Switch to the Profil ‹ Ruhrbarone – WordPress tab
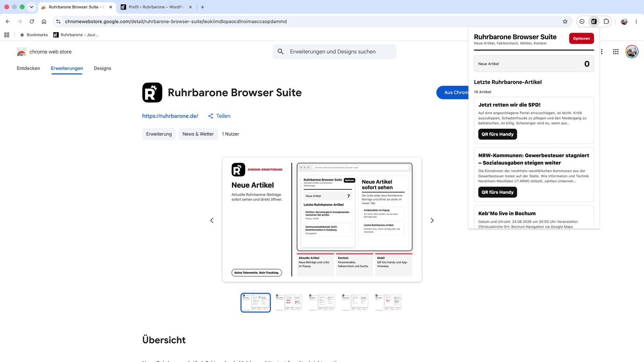Viewport: 644px width, 362px height. tap(156, 7)
